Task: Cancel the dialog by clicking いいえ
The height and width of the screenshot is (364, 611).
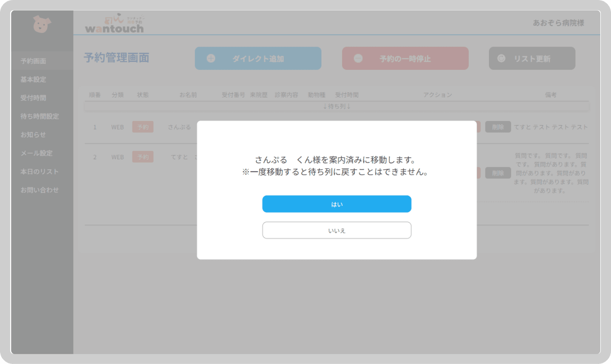Action: point(337,230)
